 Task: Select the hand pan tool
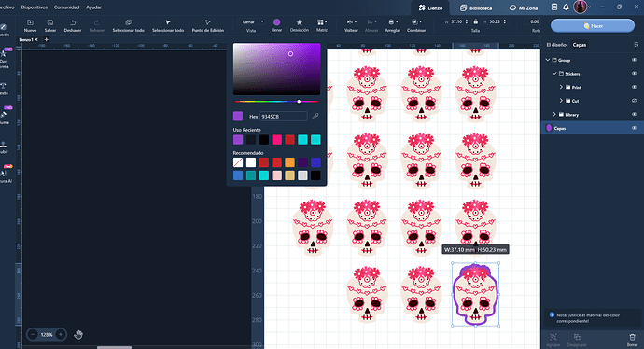coord(78,335)
